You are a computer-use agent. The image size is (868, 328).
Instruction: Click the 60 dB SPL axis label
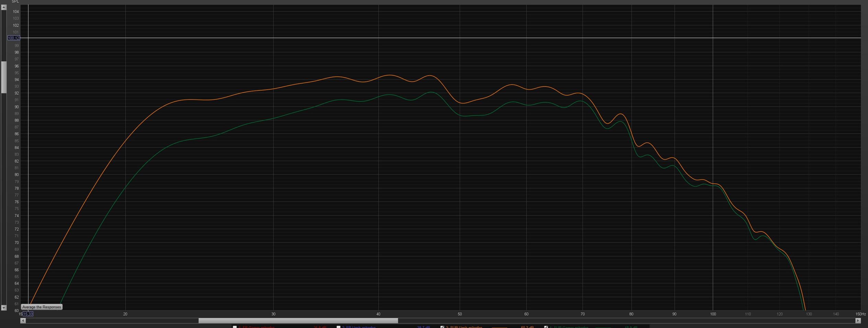point(16,310)
